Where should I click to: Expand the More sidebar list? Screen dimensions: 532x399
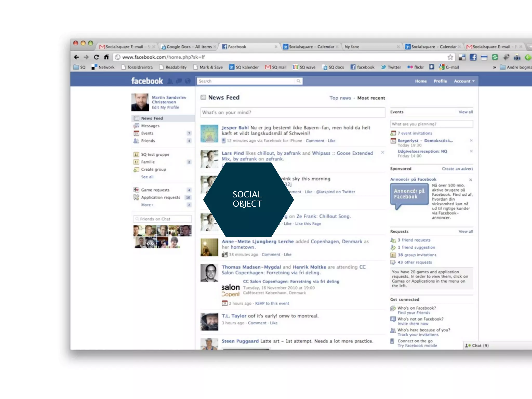[147, 205]
